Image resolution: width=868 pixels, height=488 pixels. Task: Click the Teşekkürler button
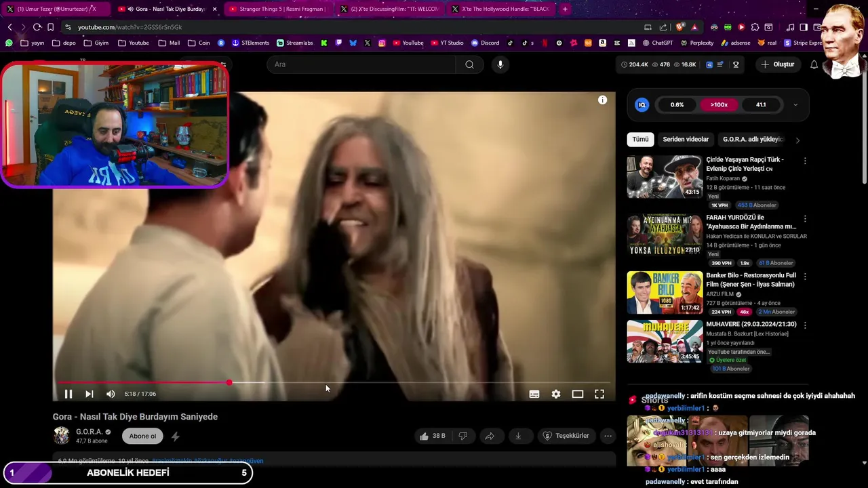click(x=566, y=436)
